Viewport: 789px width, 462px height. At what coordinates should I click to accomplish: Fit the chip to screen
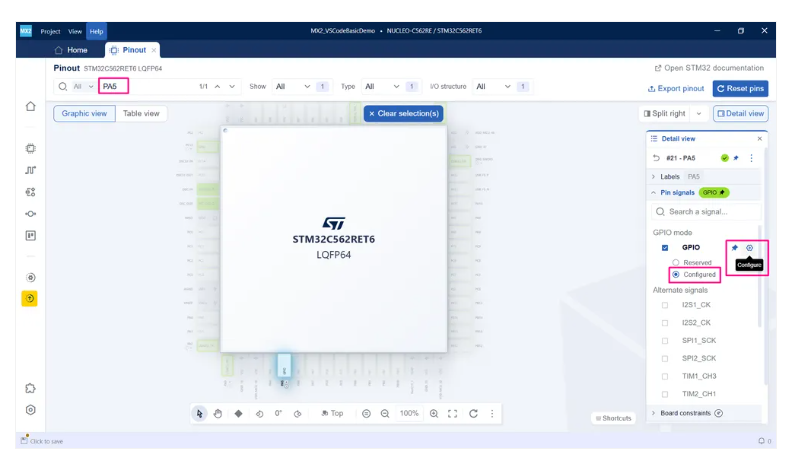click(452, 414)
